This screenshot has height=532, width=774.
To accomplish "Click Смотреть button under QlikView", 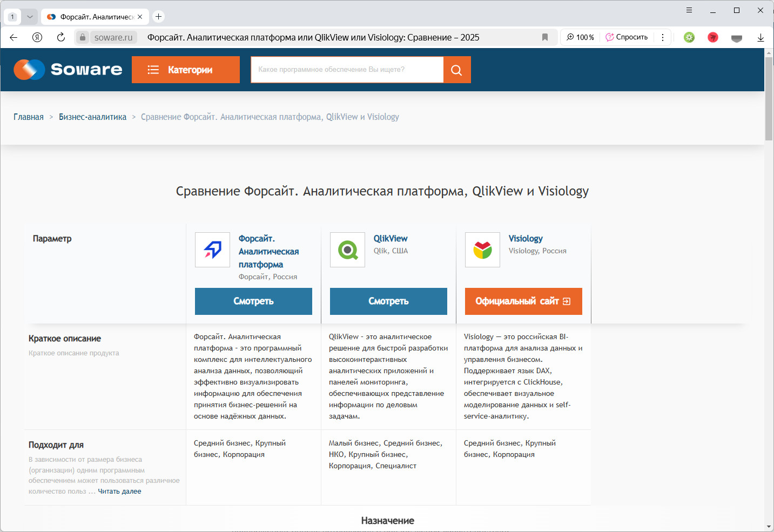I will pos(388,301).
